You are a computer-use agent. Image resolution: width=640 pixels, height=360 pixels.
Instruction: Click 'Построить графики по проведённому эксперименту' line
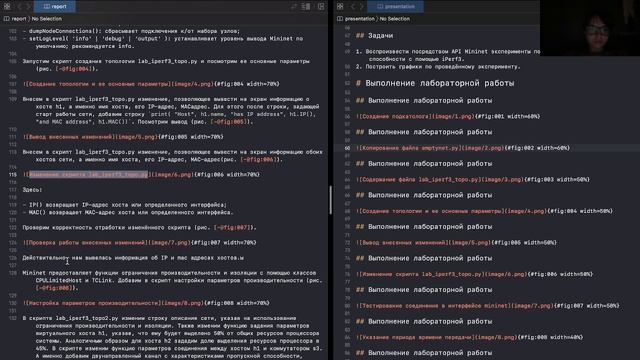[x=438, y=67]
